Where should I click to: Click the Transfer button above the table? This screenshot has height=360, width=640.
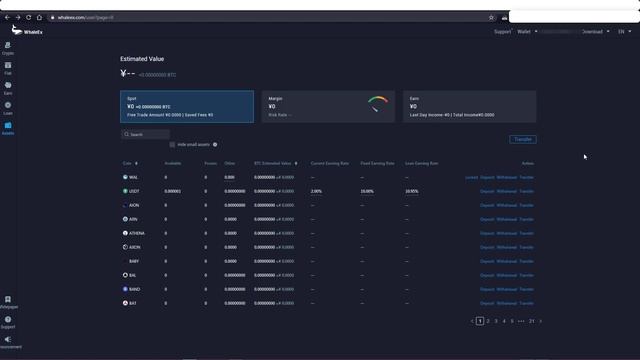523,140
